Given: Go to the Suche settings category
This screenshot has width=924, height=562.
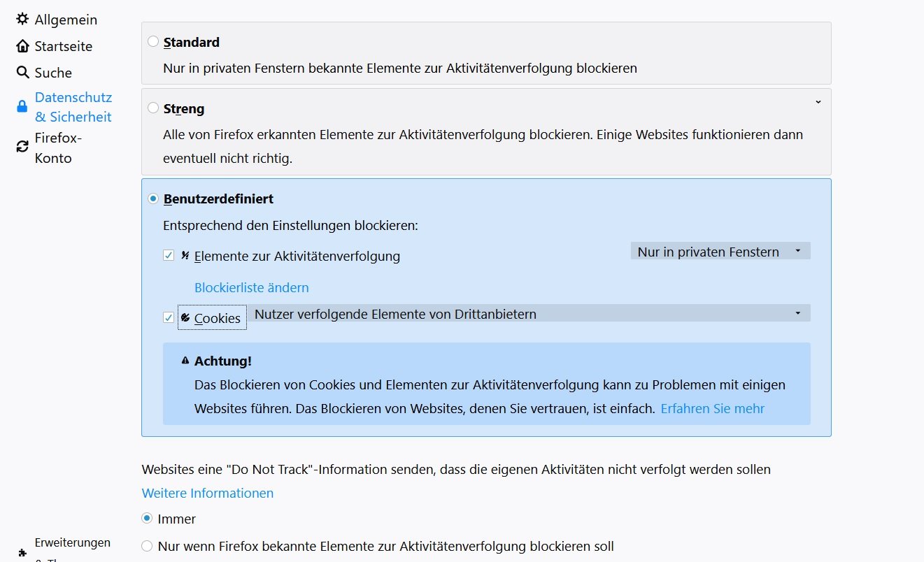Looking at the screenshot, I should coord(53,73).
